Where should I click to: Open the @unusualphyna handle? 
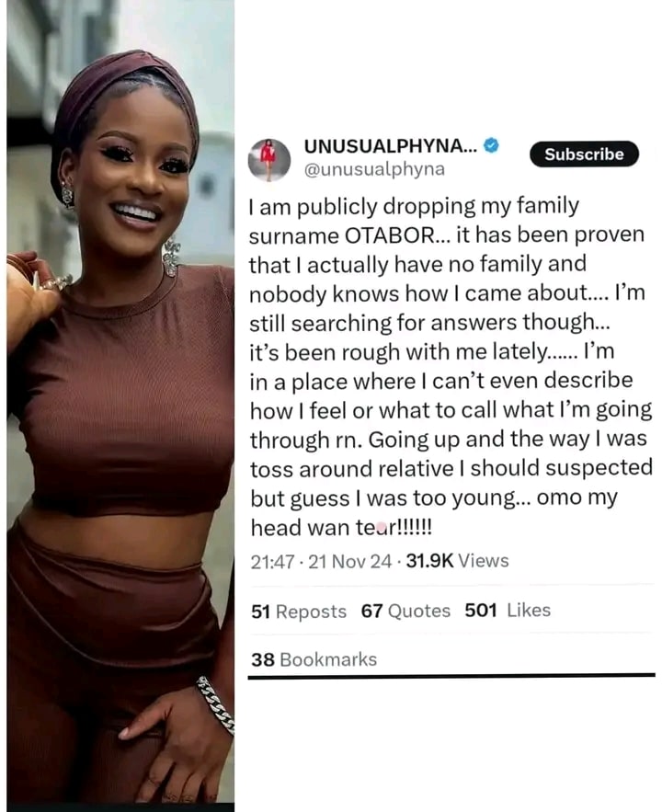point(374,170)
